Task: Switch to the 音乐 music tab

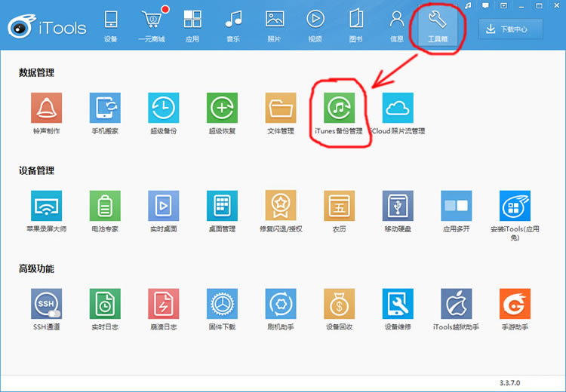Action: tap(233, 26)
